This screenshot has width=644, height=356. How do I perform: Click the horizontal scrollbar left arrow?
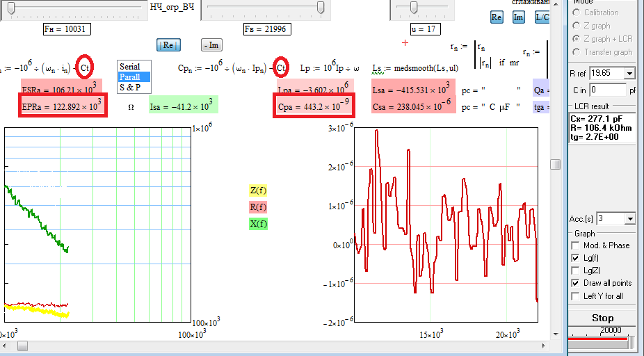click(x=3, y=346)
